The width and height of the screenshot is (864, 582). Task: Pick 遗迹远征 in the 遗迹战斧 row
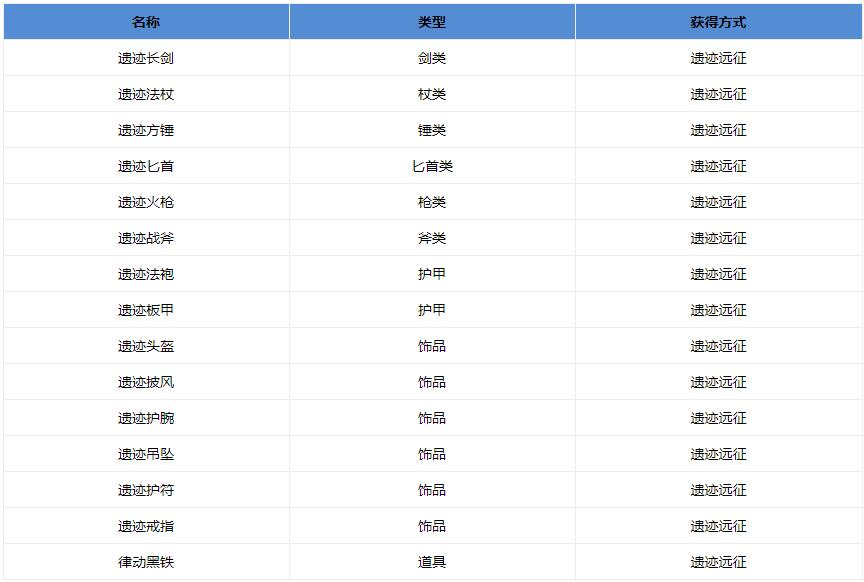719,238
